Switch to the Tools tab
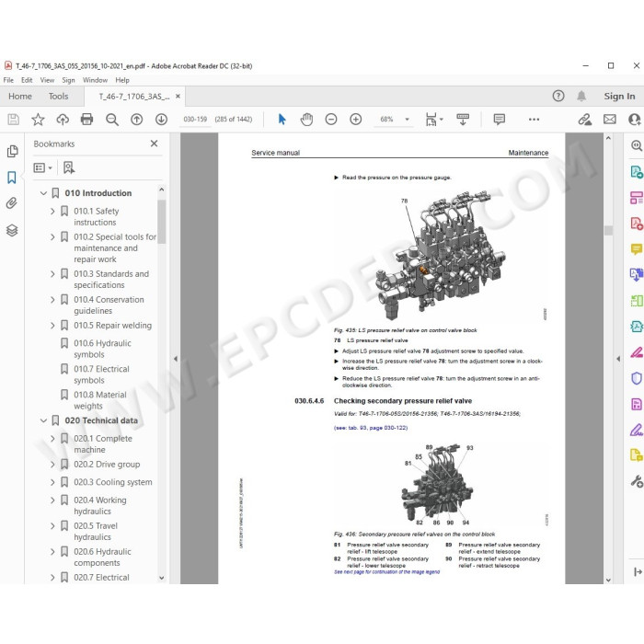Image resolution: width=644 pixels, height=644 pixels. click(58, 96)
